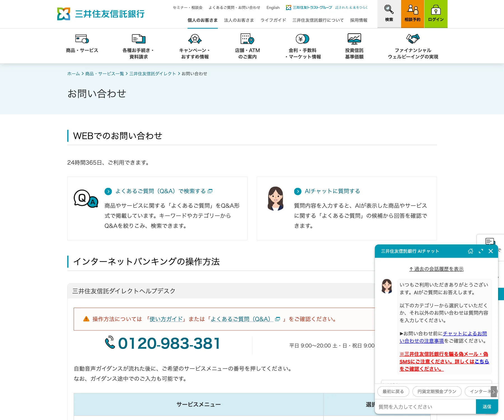504x420 pixels.
Task: Select the 店舗・ATM map pin icon
Action: click(x=247, y=39)
